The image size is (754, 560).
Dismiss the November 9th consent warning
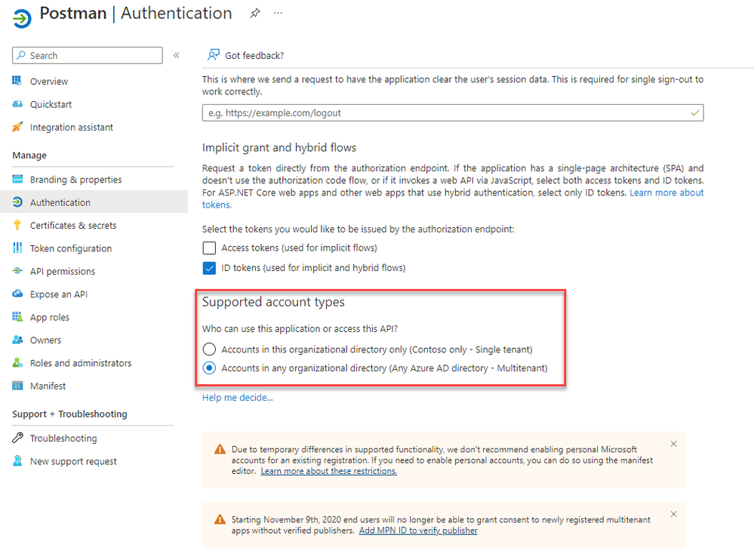click(x=674, y=514)
